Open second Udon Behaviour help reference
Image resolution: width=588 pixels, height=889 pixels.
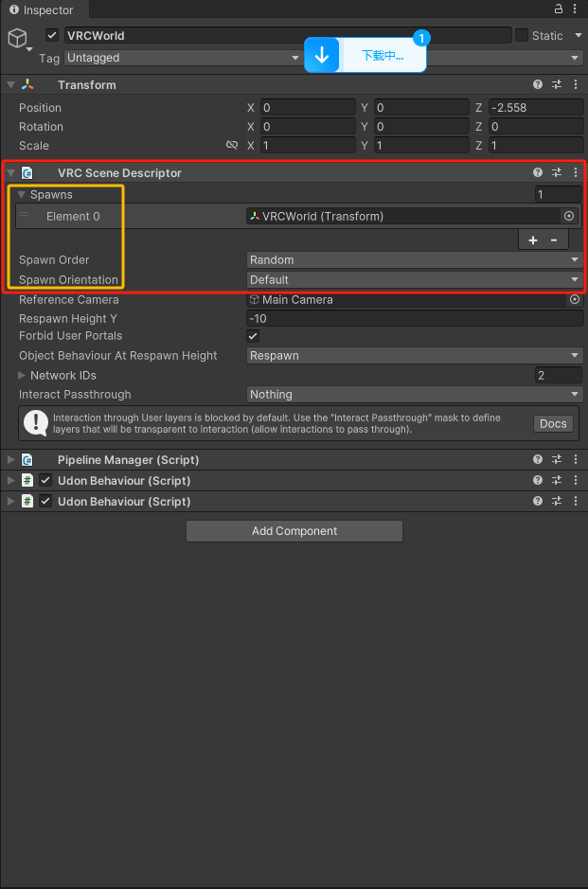[538, 501]
